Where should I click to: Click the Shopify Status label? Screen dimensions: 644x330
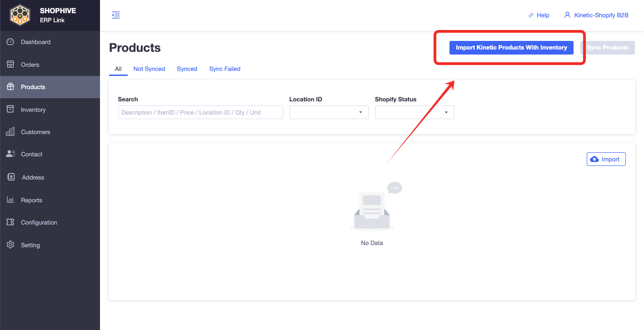tap(396, 99)
